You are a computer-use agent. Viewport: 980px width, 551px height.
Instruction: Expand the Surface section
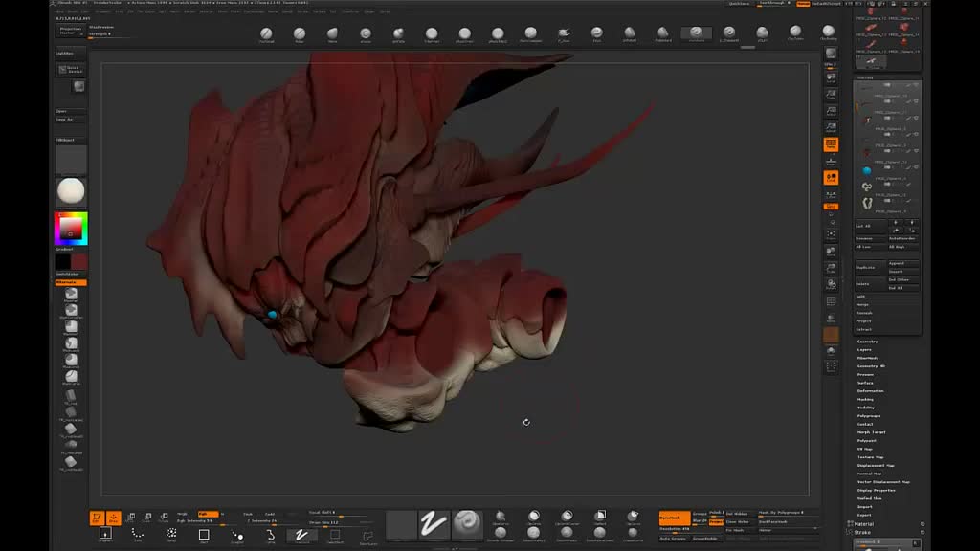[865, 383]
